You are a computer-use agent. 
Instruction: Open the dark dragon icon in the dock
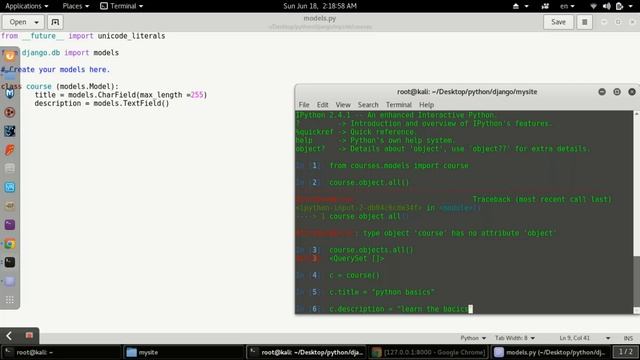coord(10,131)
